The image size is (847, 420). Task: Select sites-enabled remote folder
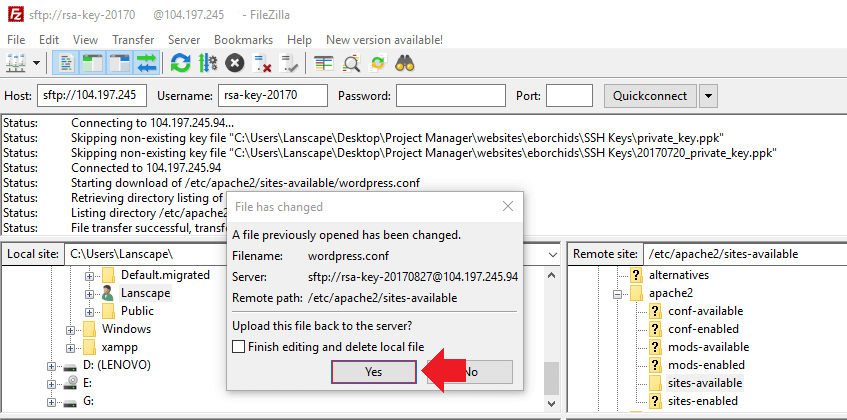point(702,401)
